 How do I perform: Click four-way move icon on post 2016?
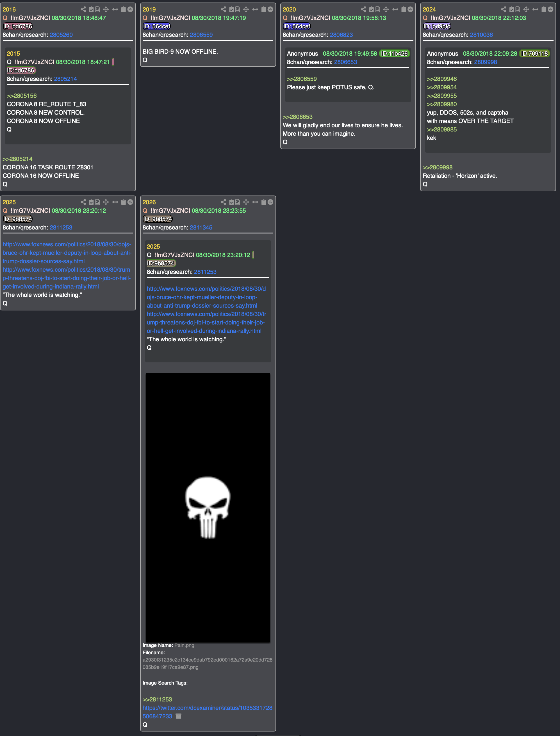tap(106, 9)
